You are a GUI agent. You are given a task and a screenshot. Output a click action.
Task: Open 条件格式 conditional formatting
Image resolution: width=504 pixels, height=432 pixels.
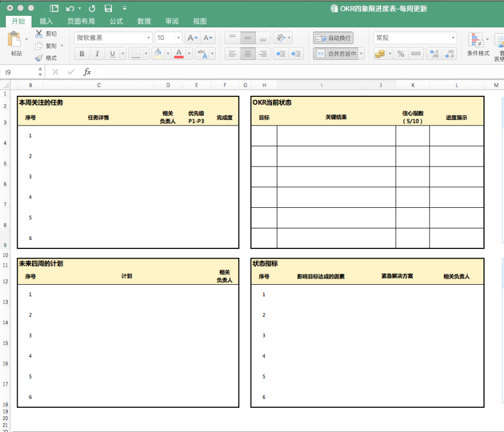click(478, 44)
